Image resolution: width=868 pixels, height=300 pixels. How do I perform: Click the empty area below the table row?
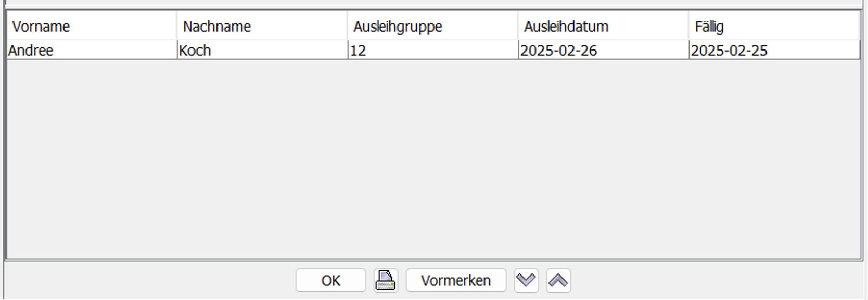click(x=433, y=159)
